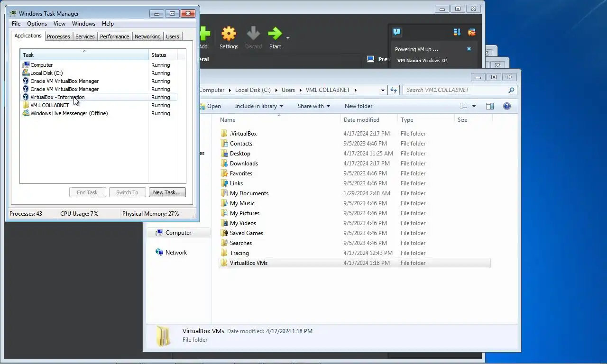The height and width of the screenshot is (364, 607).
Task: Click the partially visible Add plus icon
Action: 205,33
